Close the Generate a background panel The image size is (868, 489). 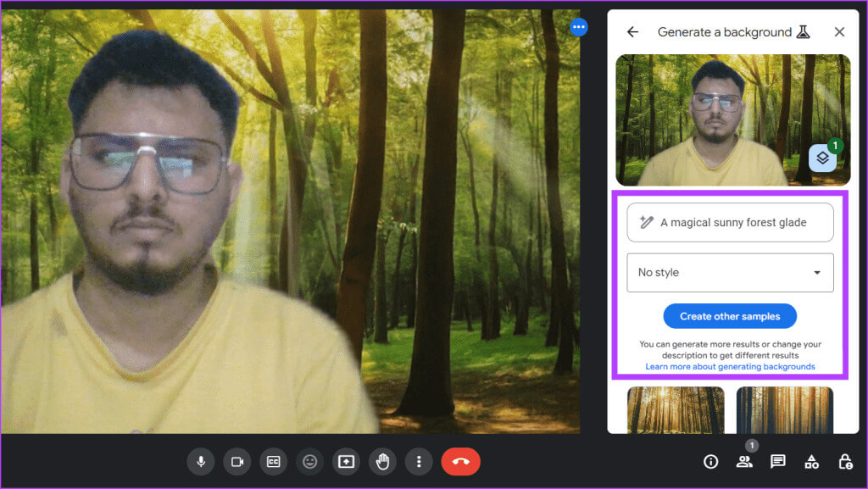pos(840,32)
